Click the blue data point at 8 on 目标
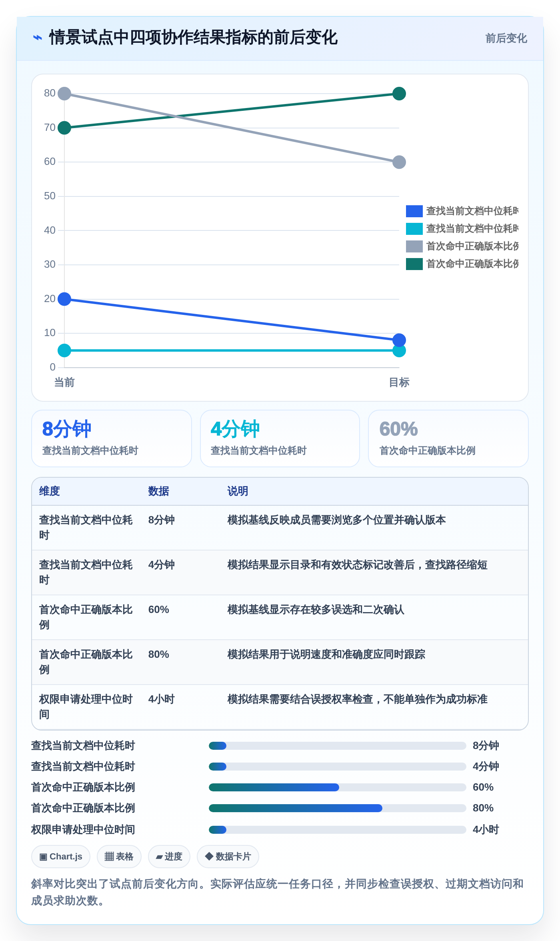This screenshot has width=560, height=941. point(399,340)
